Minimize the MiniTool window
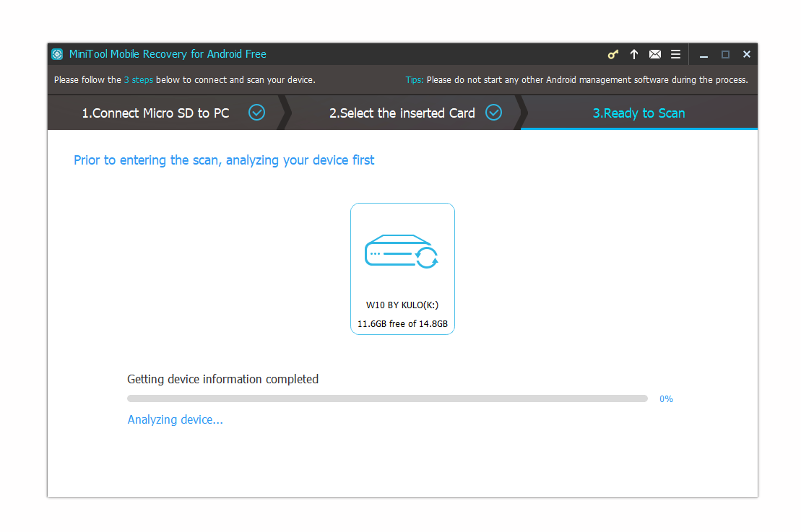Image resolution: width=801 pixels, height=532 pixels. [703, 55]
